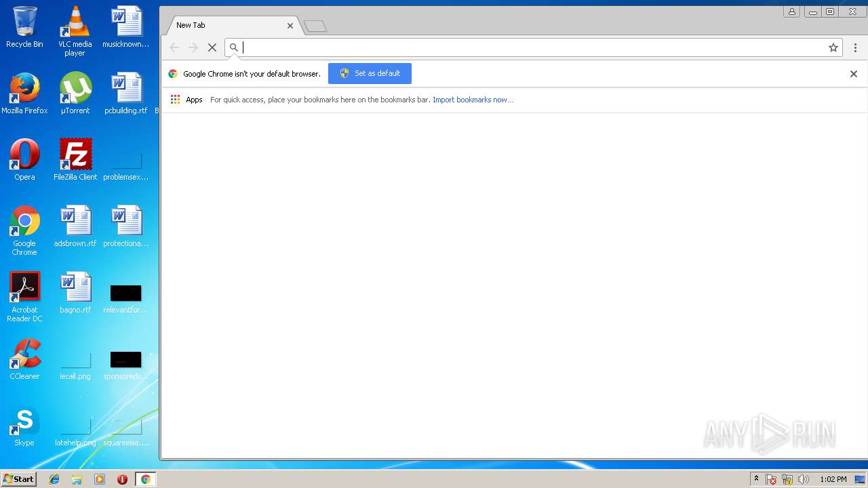Open the Action Center flag icon
This screenshot has height=488, width=868.
(772, 479)
